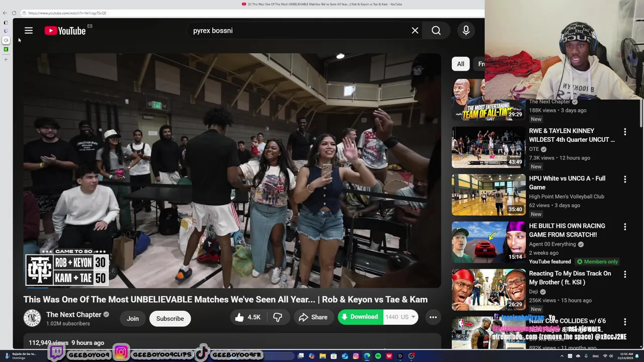The image size is (644, 362).
Task: Open Spotify from the taskbar
Action: click(x=378, y=356)
